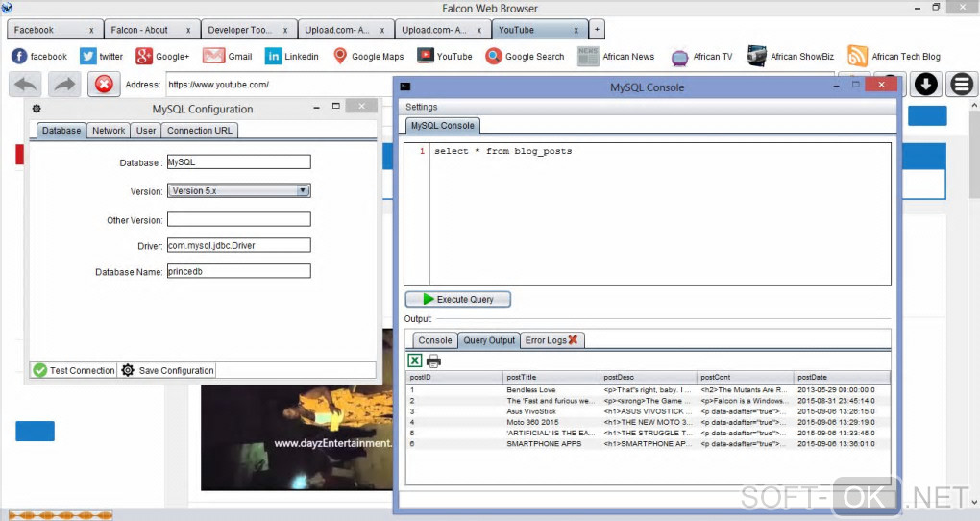Close the YouTube browser tab
The height and width of the screenshot is (521, 980).
point(576,30)
